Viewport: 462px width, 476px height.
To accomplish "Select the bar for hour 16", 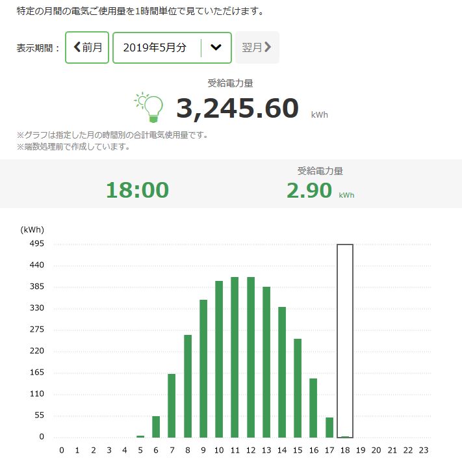I will point(313,408).
